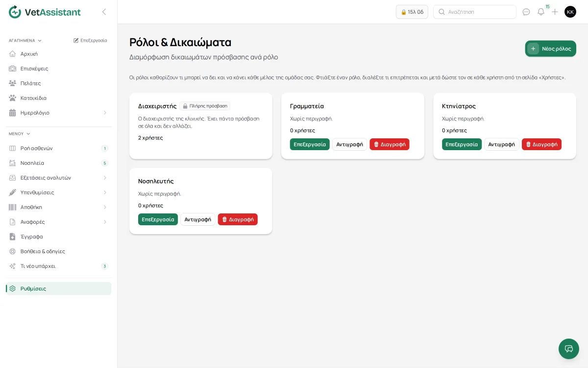Click the 15λ 06 session lock timer
The width and height of the screenshot is (588, 368).
pos(412,12)
